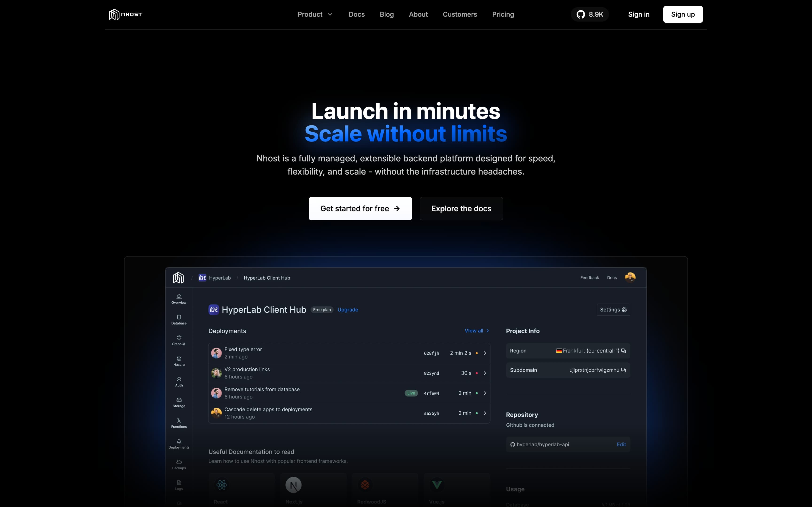This screenshot has width=812, height=507.
Task: Expand the Fixed type error deployment row
Action: tap(485, 353)
